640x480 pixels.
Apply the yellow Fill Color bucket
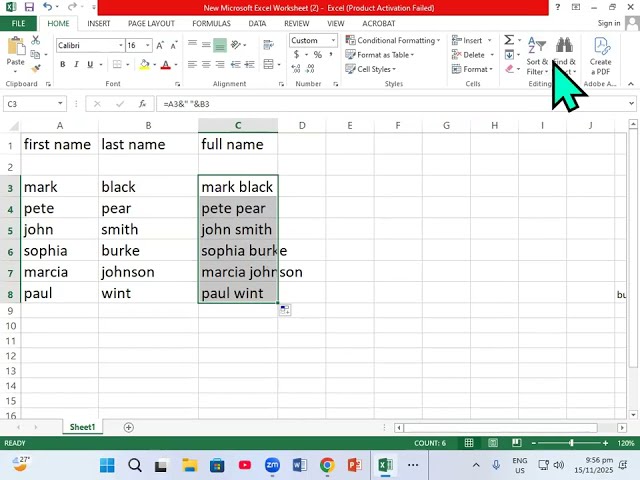click(144, 64)
